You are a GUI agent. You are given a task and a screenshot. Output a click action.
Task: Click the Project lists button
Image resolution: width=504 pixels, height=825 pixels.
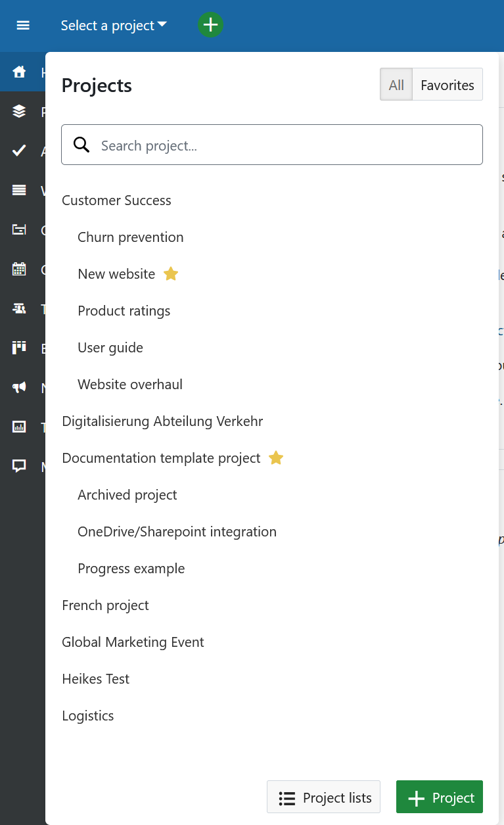click(323, 798)
